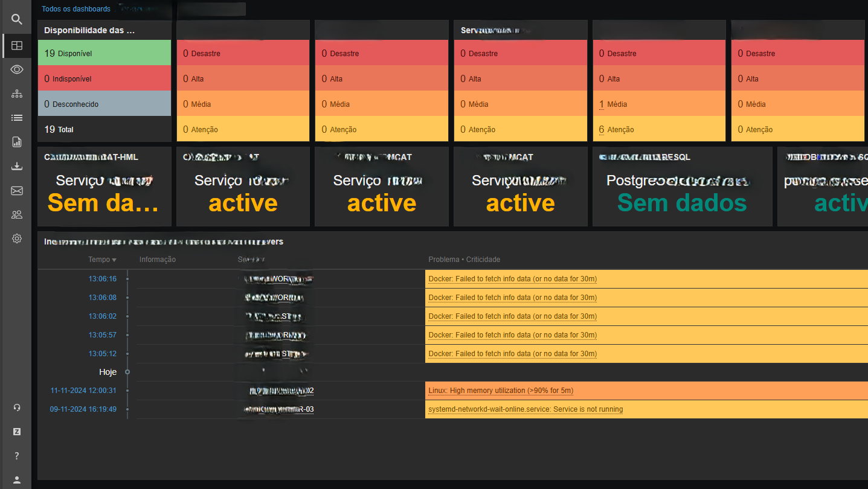The width and height of the screenshot is (868, 489).
Task: Open problem time 13:05:12
Action: (103, 354)
